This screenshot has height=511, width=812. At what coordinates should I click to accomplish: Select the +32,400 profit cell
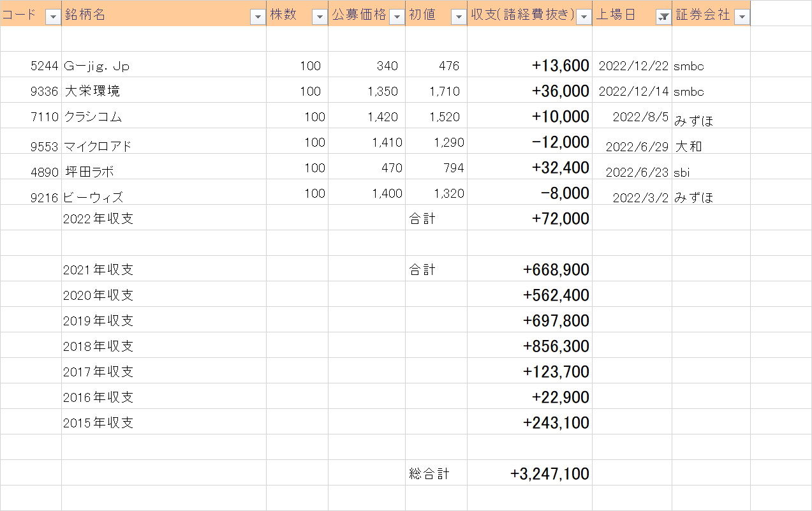529,167
